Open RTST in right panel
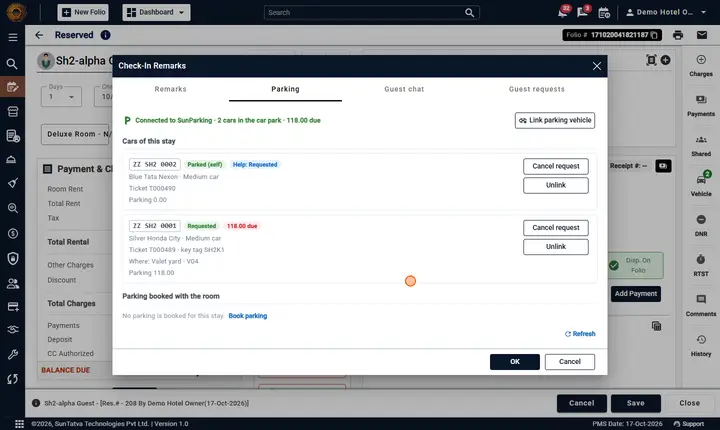The width and height of the screenshot is (720, 430). 701,265
